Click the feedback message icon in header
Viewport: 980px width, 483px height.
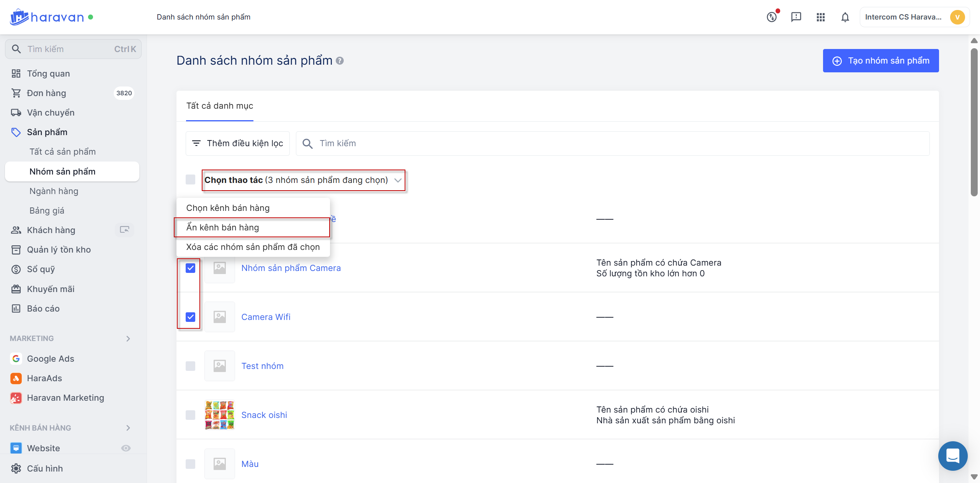(796, 17)
